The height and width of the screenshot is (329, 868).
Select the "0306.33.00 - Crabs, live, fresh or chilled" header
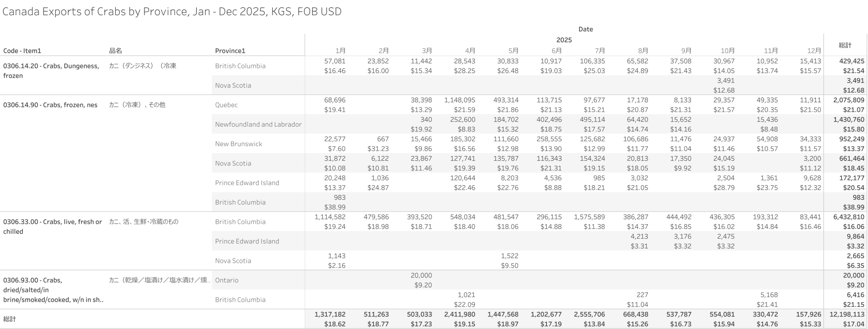pyautogui.click(x=53, y=226)
